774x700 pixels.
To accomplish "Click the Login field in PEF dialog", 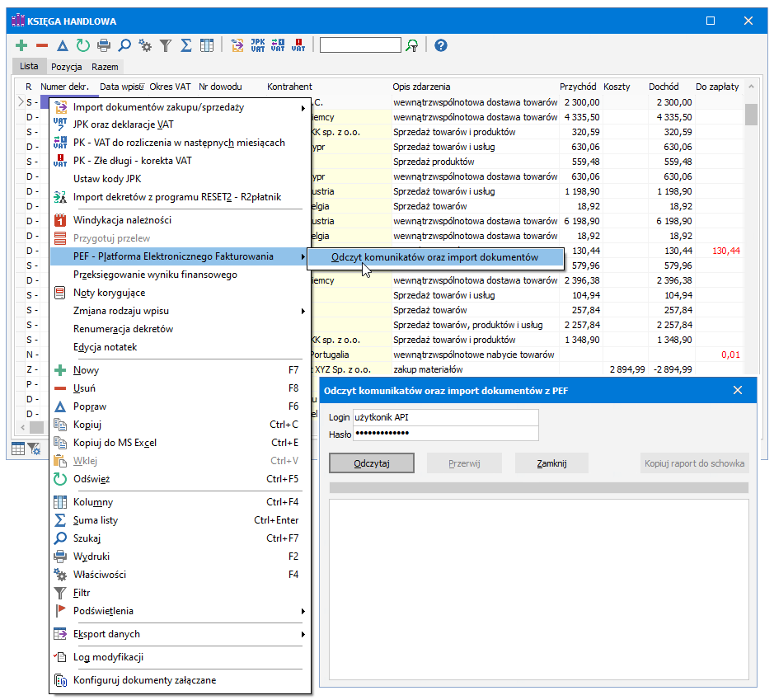I will pos(446,418).
